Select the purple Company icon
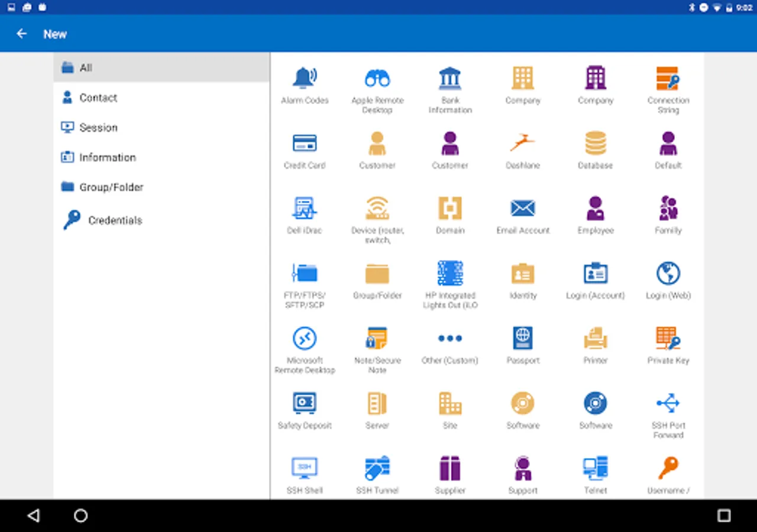 596,78
